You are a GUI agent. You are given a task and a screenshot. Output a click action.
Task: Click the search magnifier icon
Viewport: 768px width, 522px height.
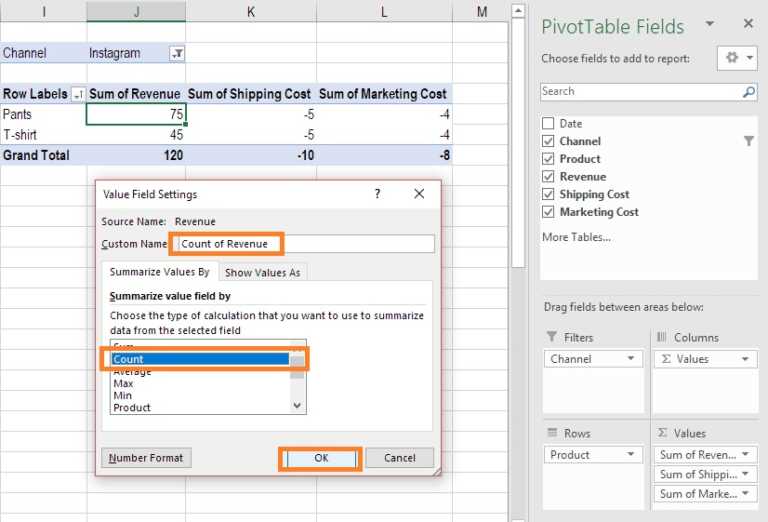[749, 92]
